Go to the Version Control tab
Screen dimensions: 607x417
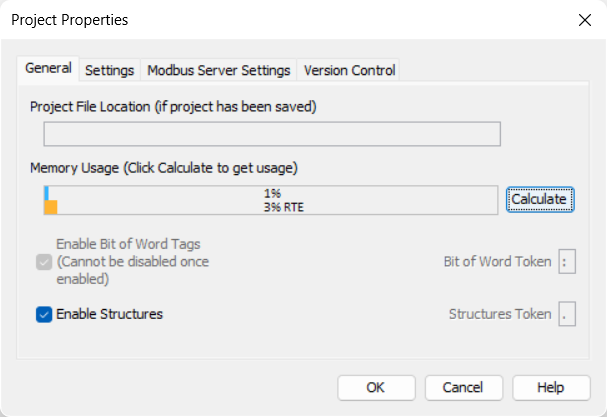349,70
